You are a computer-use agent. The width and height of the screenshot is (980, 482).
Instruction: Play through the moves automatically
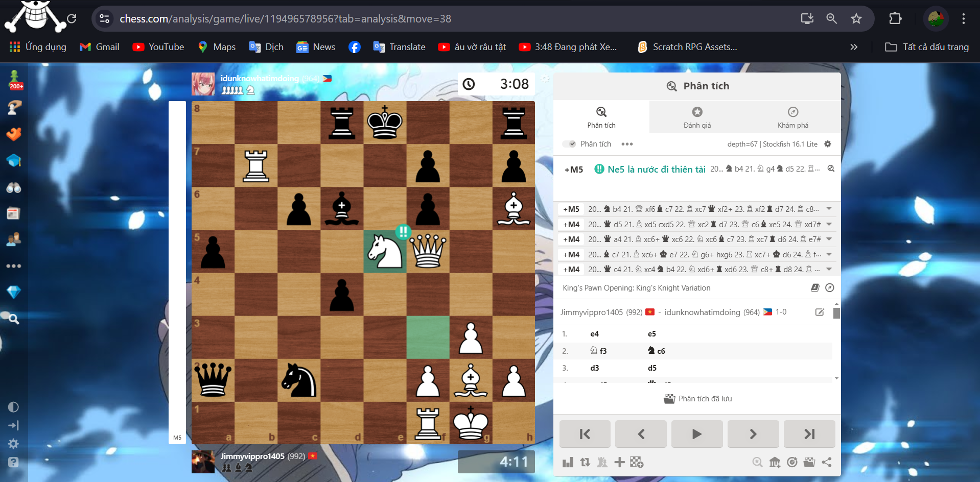click(697, 434)
